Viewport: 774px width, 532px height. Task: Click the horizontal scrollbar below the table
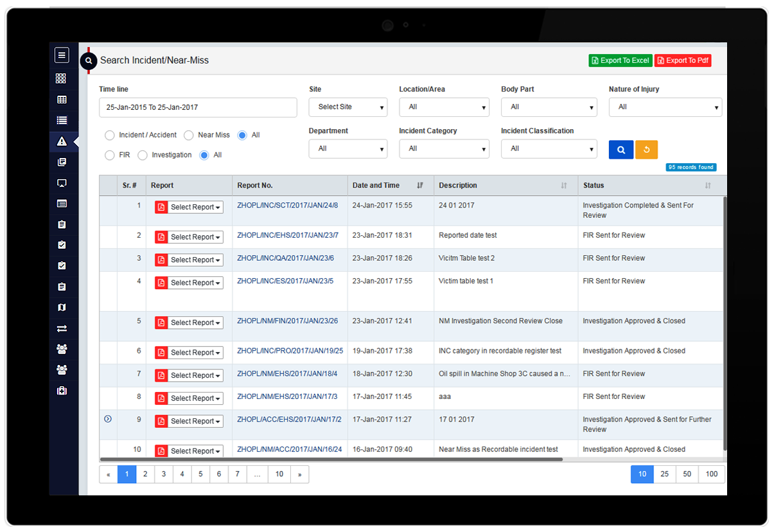tap(331, 459)
